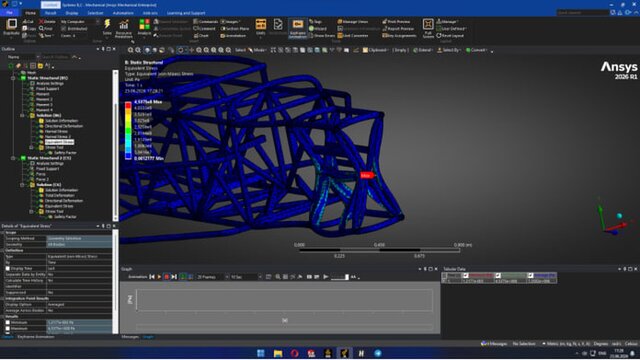Click Cut in the ribbon
Viewport: 640px width, 360px height.
pos(28,22)
